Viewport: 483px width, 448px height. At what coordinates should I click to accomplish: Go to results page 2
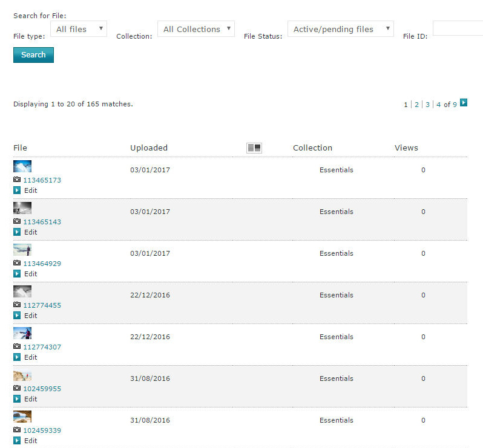coord(416,105)
